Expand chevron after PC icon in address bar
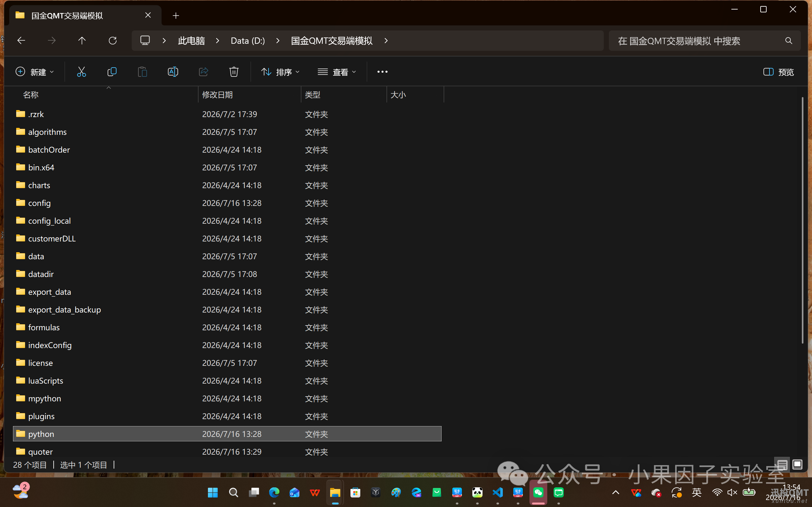Screen dimensions: 812x507 tap(164, 41)
